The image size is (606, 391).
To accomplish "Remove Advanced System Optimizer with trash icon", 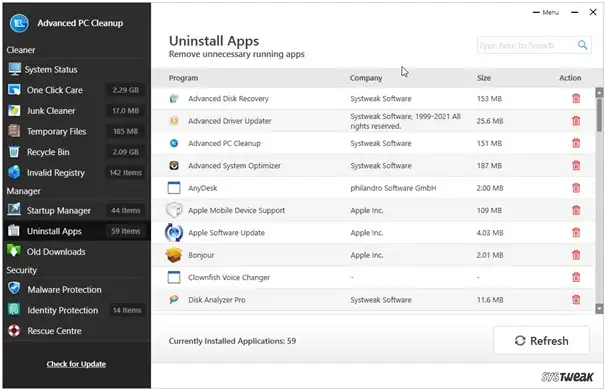I will pyautogui.click(x=576, y=166).
